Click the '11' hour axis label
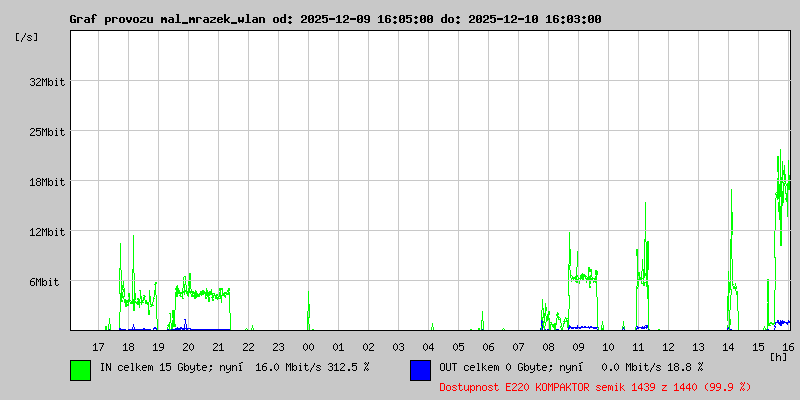 (638, 347)
